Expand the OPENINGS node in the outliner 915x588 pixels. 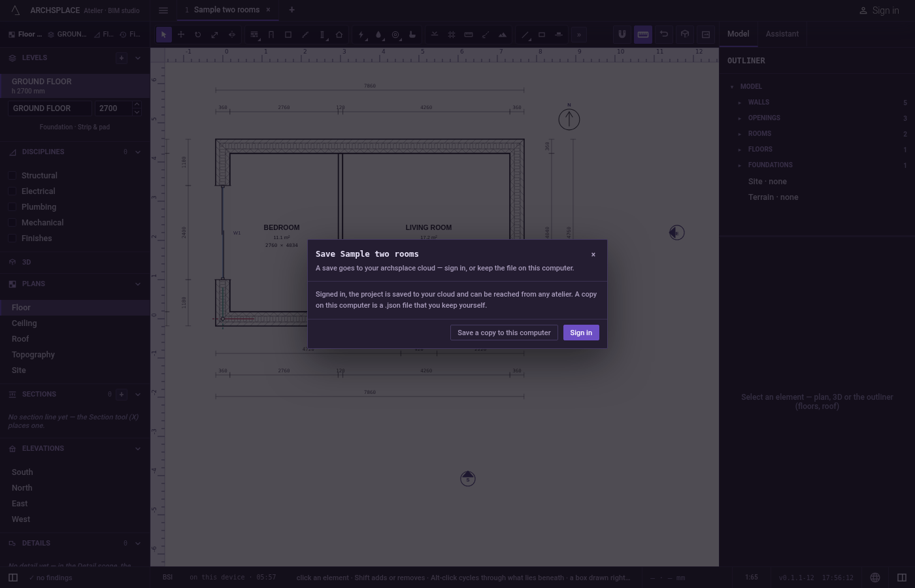(x=740, y=118)
